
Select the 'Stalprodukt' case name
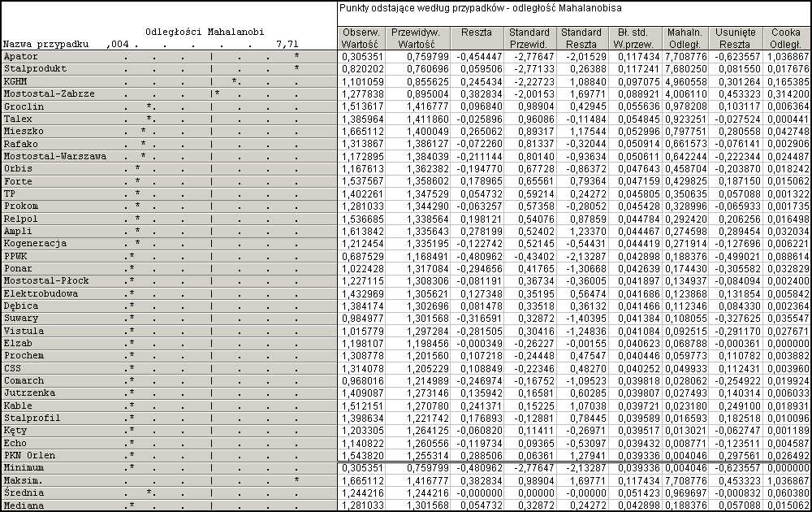(35, 69)
